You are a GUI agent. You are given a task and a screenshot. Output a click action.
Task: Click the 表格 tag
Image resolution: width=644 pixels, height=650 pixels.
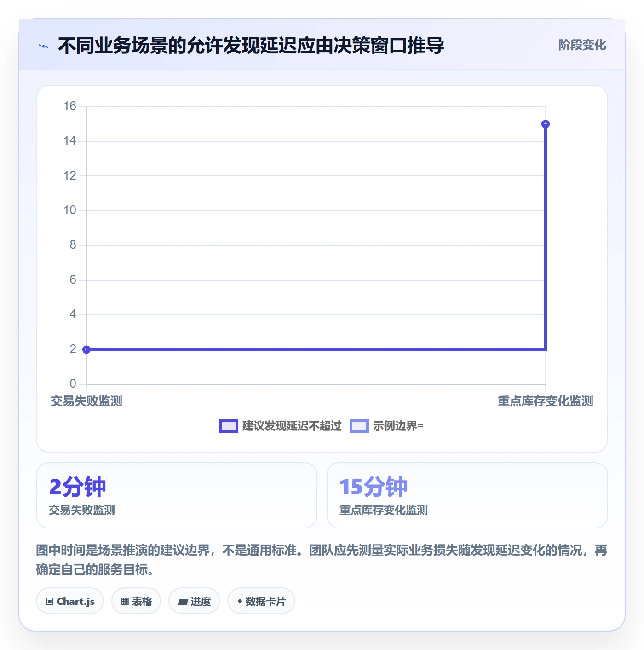(136, 601)
